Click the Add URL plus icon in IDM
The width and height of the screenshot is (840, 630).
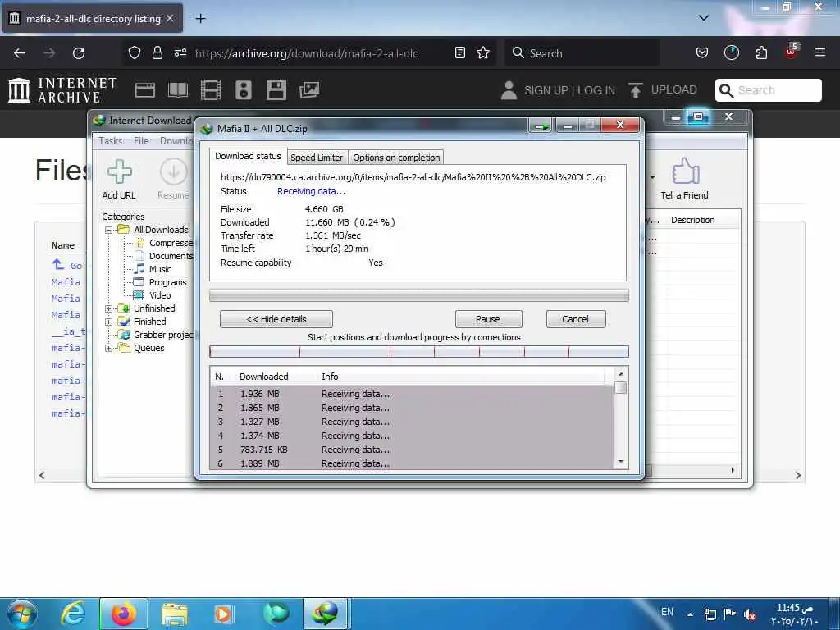tap(119, 171)
